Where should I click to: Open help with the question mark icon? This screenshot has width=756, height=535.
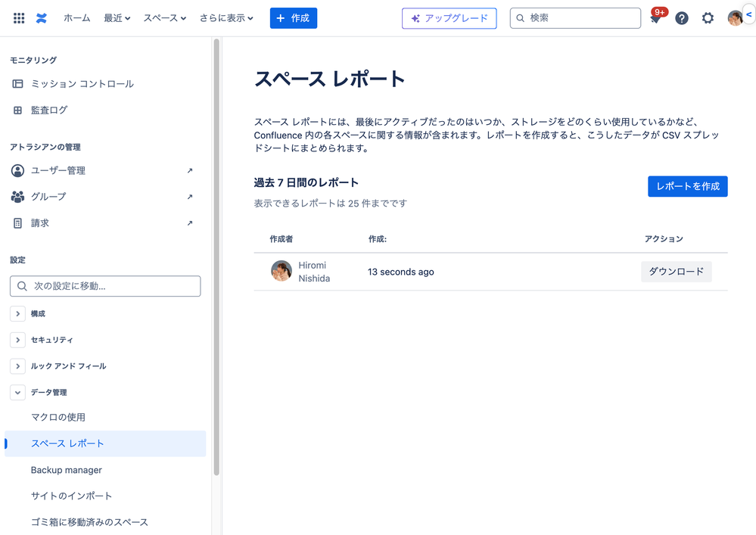(x=681, y=17)
